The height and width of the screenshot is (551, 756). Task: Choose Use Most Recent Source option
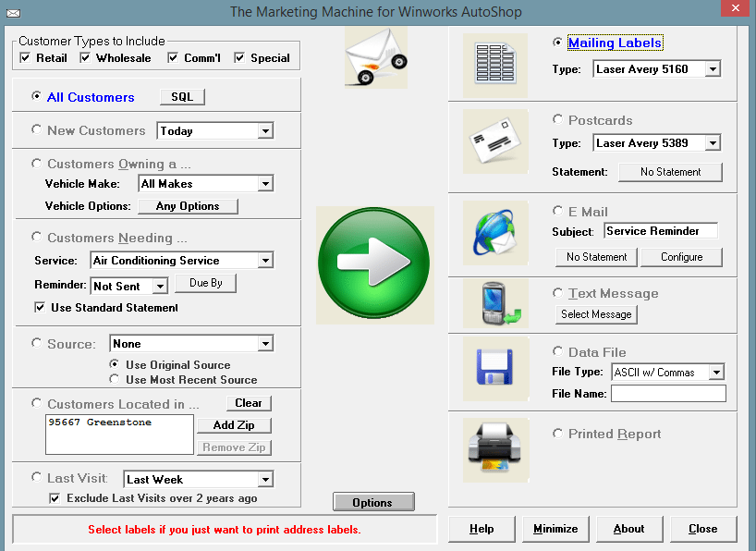coord(115,379)
